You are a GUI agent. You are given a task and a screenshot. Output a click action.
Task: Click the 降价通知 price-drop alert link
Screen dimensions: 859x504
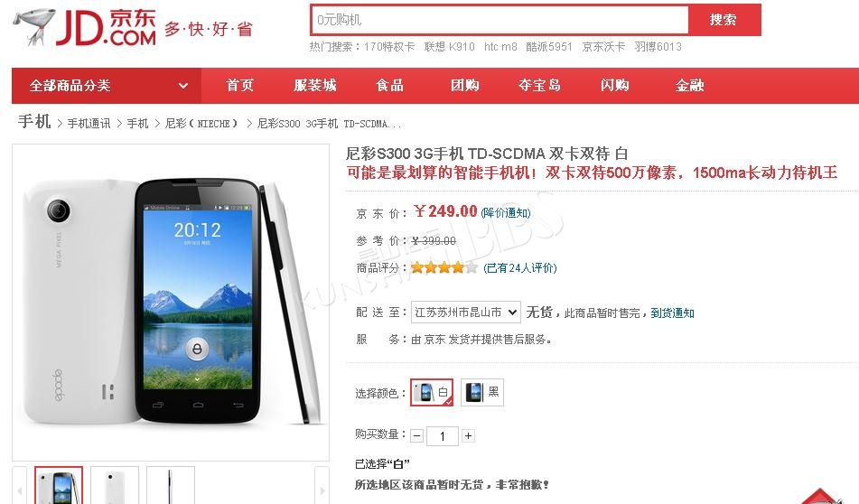pyautogui.click(x=506, y=212)
